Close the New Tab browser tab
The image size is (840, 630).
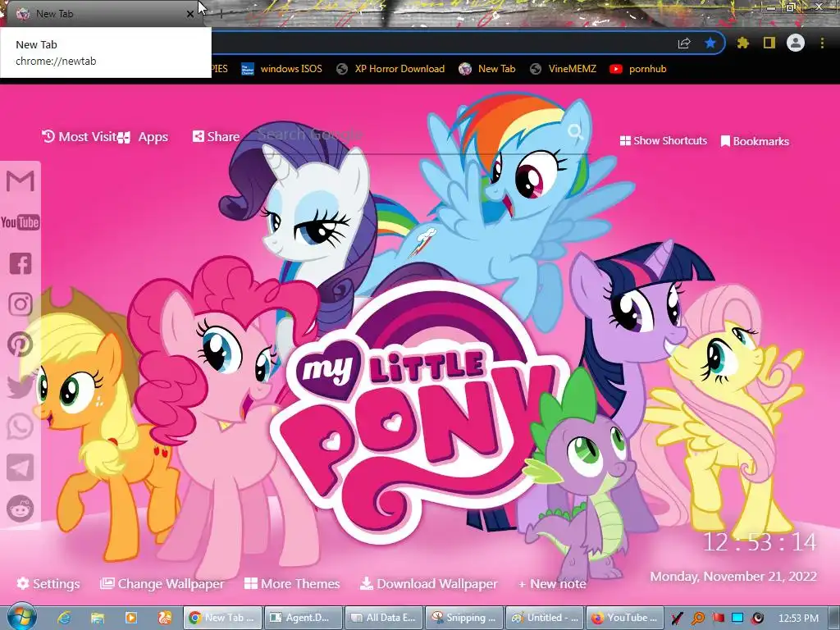point(190,14)
